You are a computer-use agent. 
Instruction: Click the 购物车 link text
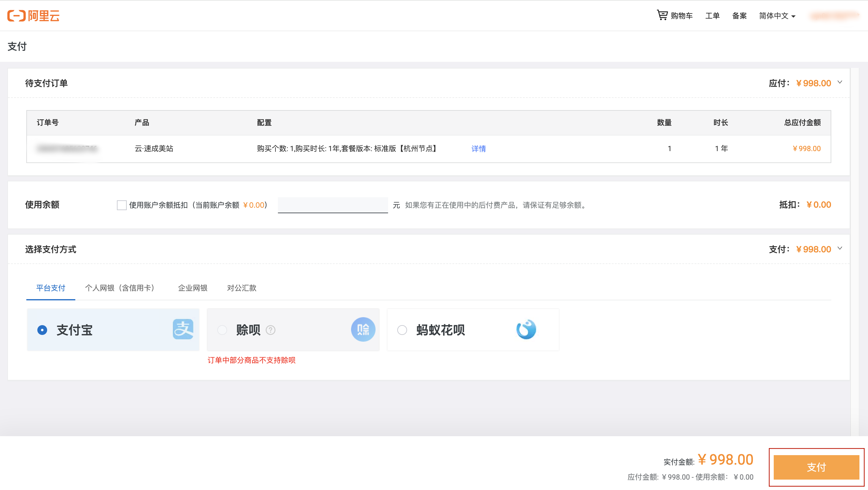(x=682, y=16)
